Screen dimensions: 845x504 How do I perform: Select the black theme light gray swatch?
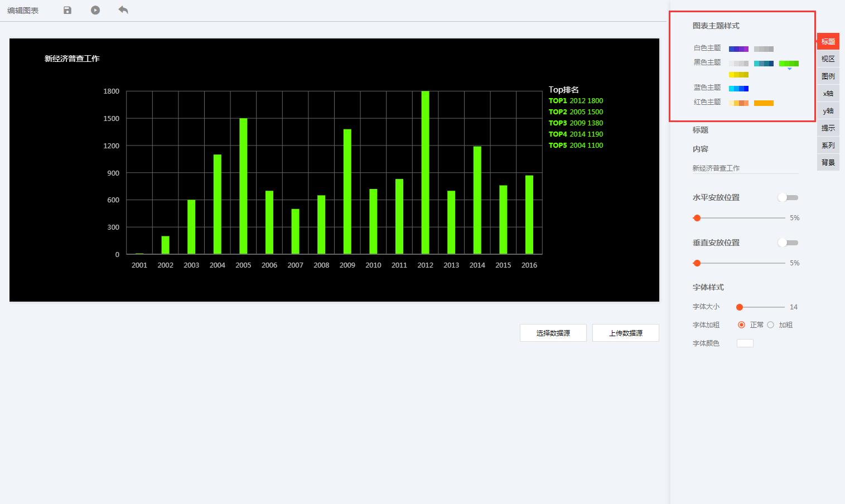738,64
